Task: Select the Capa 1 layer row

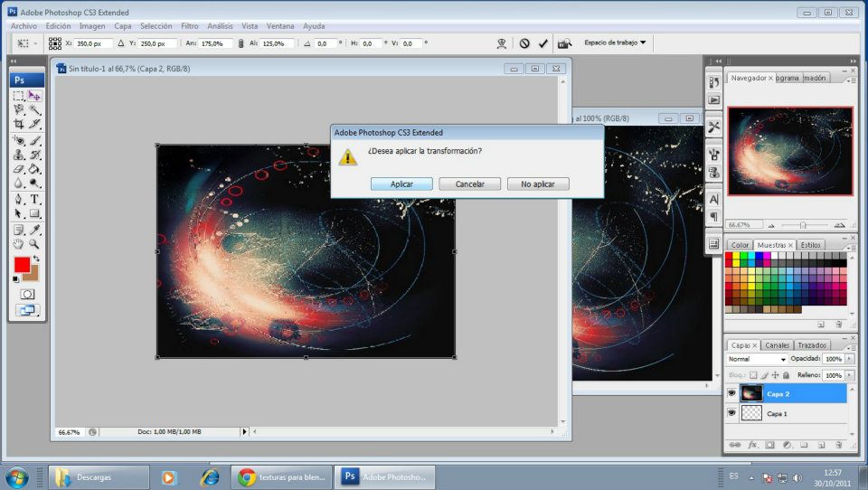Action: pyautogui.click(x=786, y=413)
